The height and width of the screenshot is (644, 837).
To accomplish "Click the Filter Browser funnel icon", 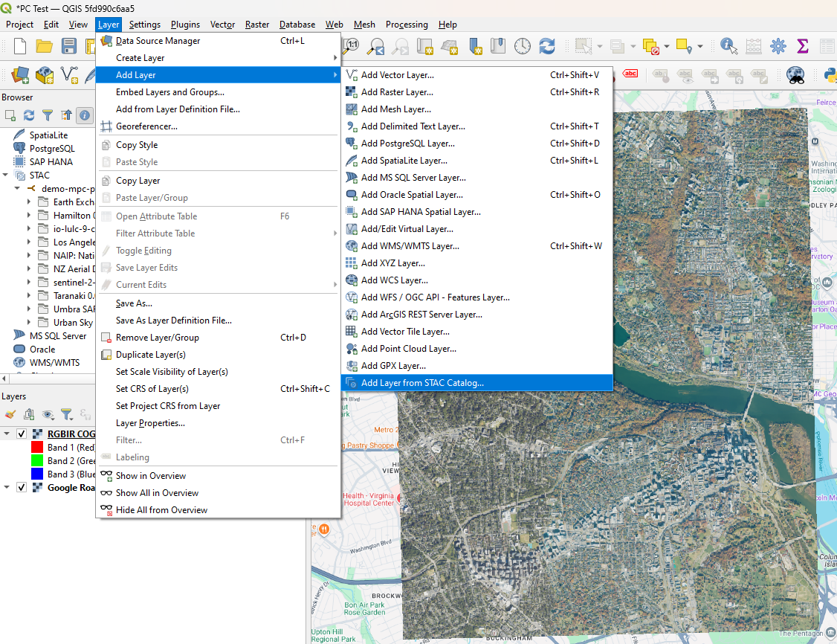I will pyautogui.click(x=48, y=115).
